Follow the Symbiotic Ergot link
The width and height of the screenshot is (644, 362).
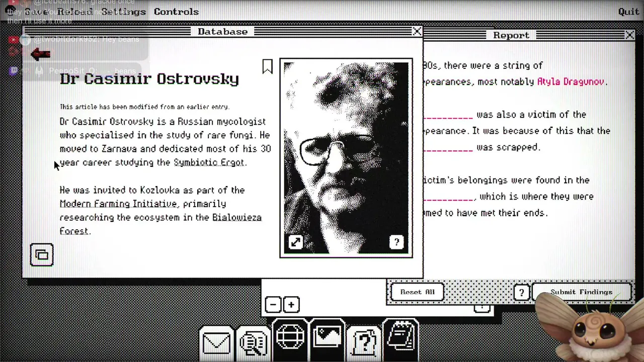(209, 162)
